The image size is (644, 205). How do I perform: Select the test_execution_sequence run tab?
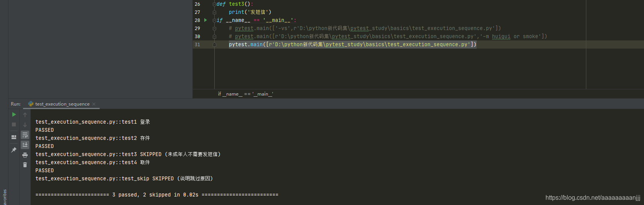(x=62, y=104)
